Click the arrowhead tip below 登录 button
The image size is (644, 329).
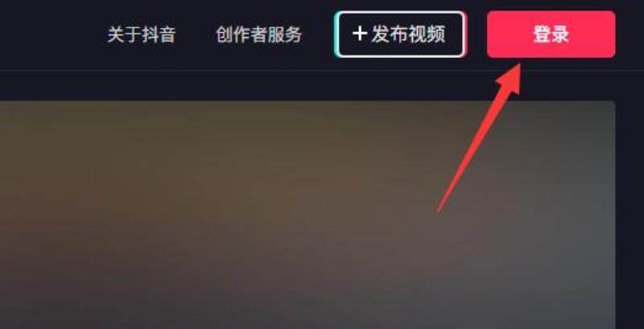[519, 65]
